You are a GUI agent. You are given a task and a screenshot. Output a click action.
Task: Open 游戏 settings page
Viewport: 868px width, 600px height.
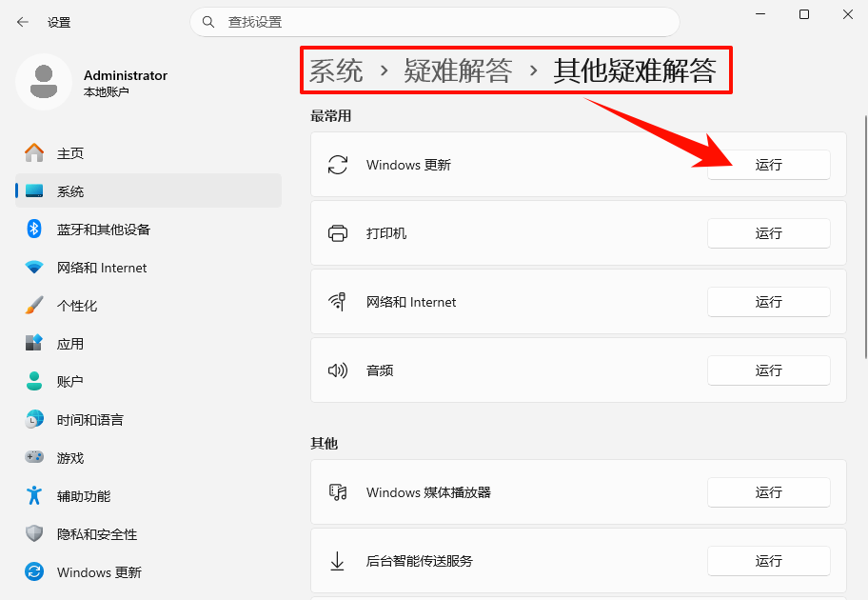coord(148,457)
